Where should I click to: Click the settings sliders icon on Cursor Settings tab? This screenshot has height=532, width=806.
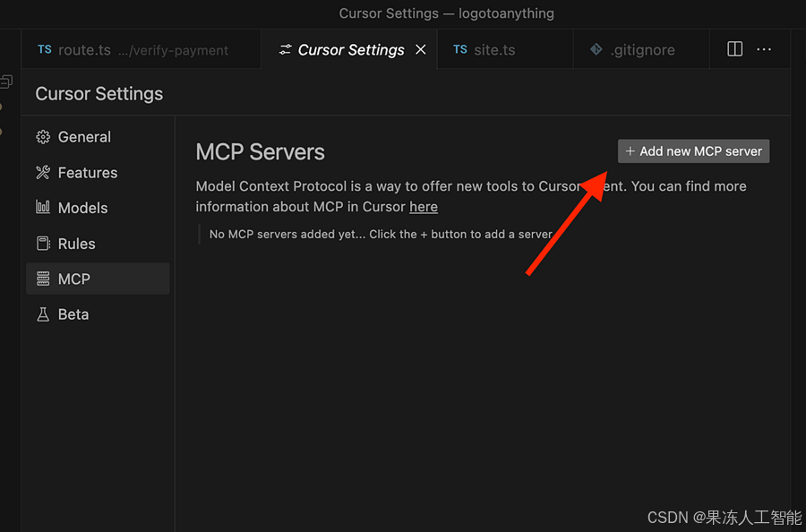[286, 49]
